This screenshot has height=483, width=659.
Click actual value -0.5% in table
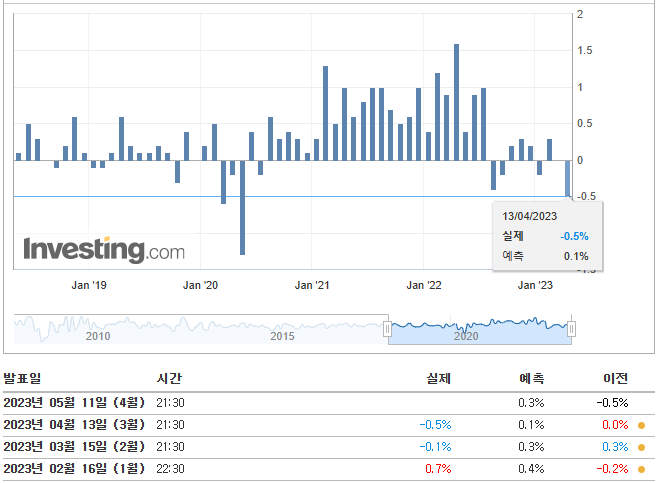pos(435,425)
